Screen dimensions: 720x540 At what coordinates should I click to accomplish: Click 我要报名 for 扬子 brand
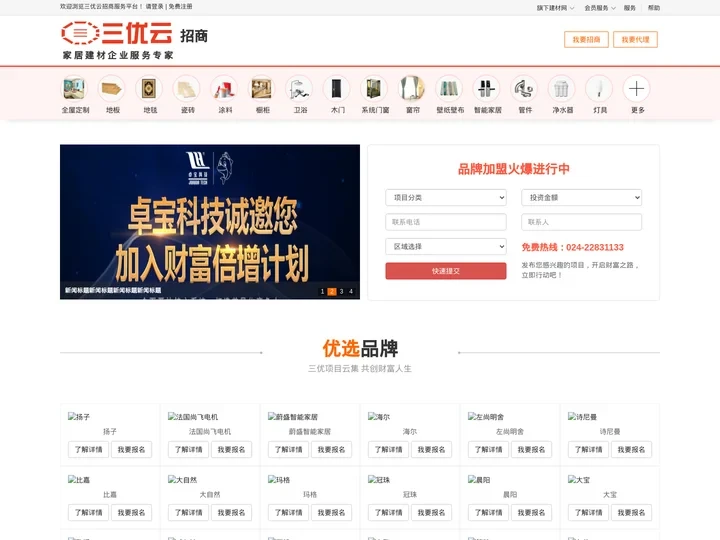tap(131, 450)
